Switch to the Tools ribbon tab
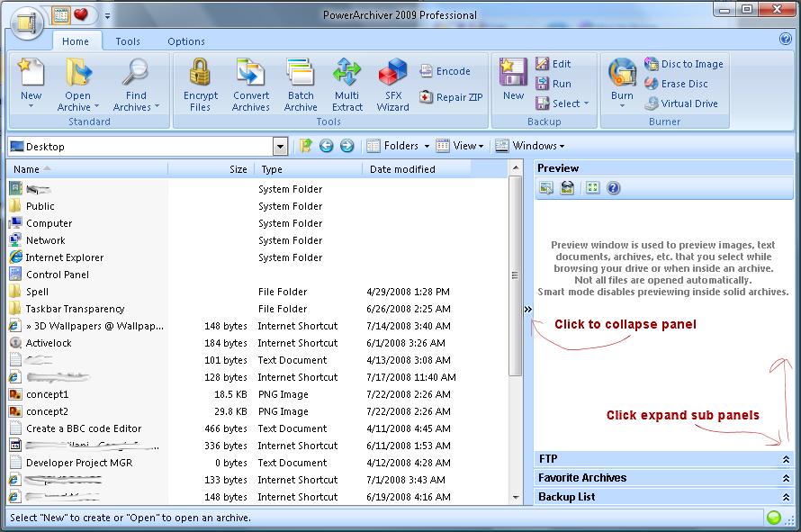 coord(128,41)
